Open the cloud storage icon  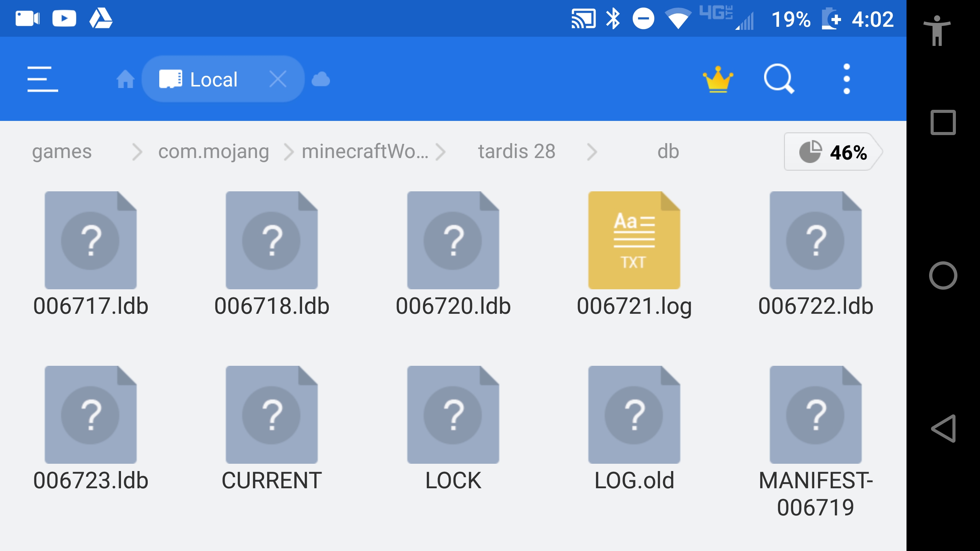pos(321,79)
